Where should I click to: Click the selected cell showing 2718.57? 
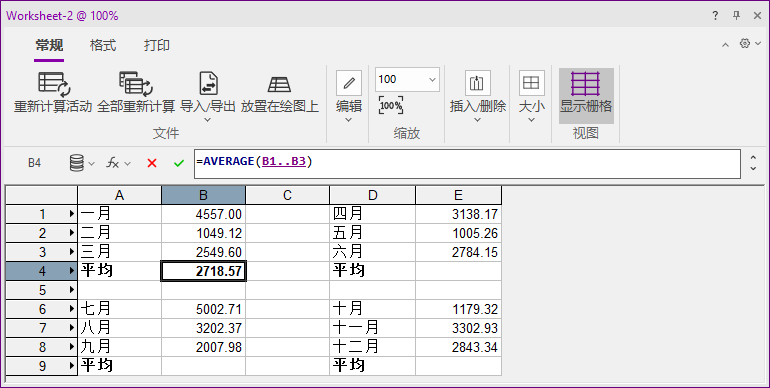coord(203,271)
